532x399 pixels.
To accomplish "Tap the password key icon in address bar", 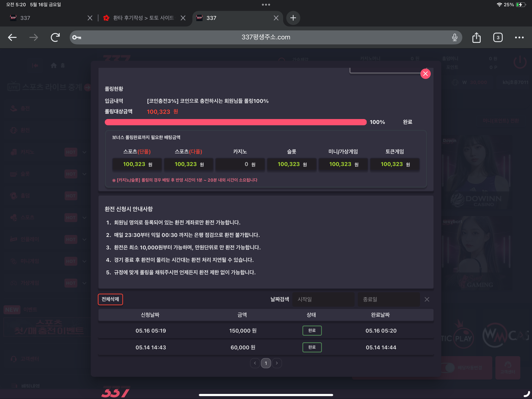I will pos(77,37).
